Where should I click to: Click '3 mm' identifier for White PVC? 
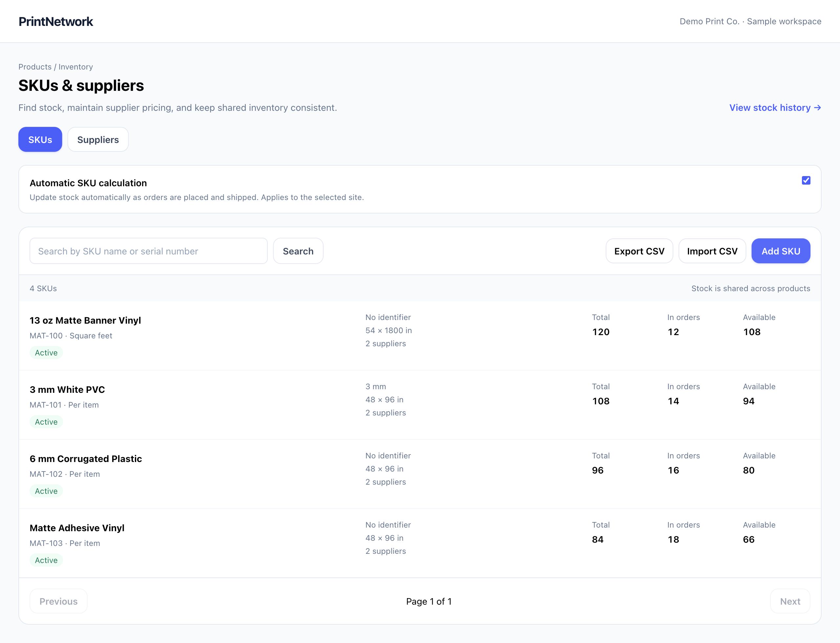tap(375, 387)
